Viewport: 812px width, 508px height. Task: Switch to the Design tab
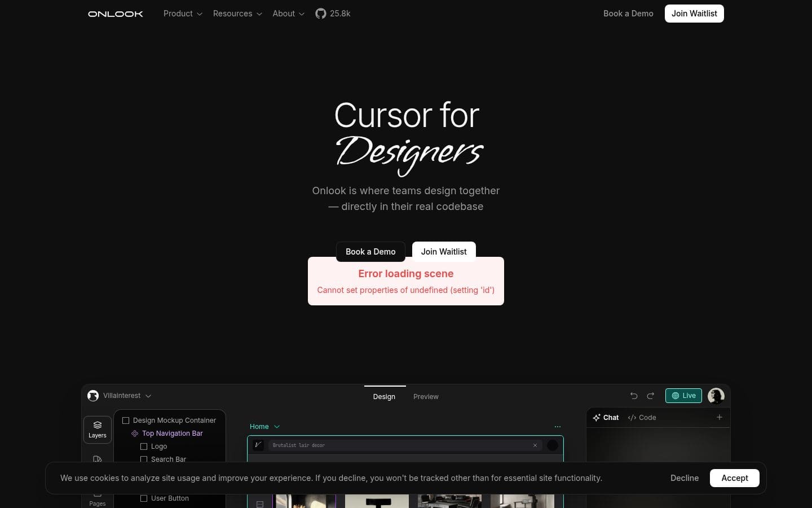tap(384, 397)
